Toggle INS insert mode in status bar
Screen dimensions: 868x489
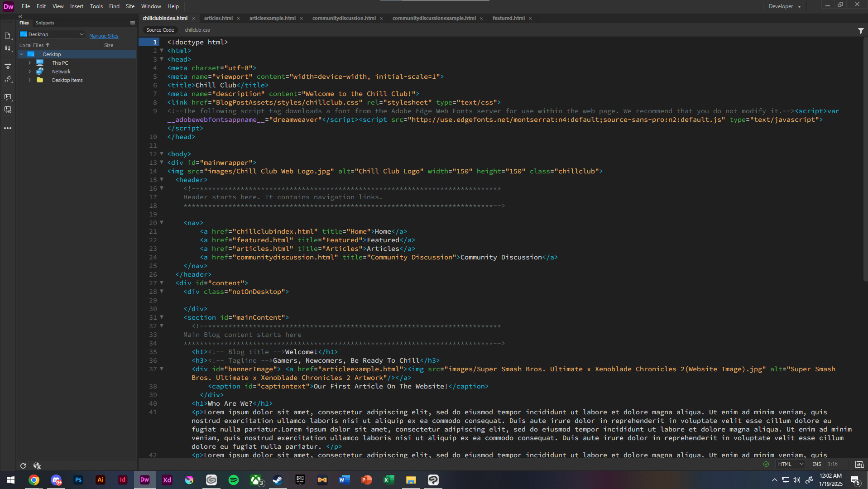click(817, 464)
